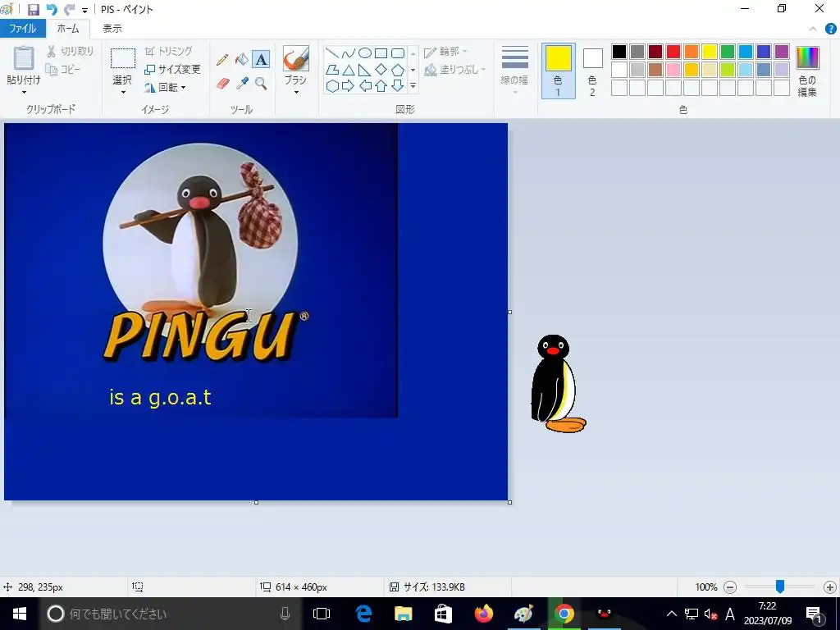
Task: Open the Brushes dropdown arrow
Action: 295,92
